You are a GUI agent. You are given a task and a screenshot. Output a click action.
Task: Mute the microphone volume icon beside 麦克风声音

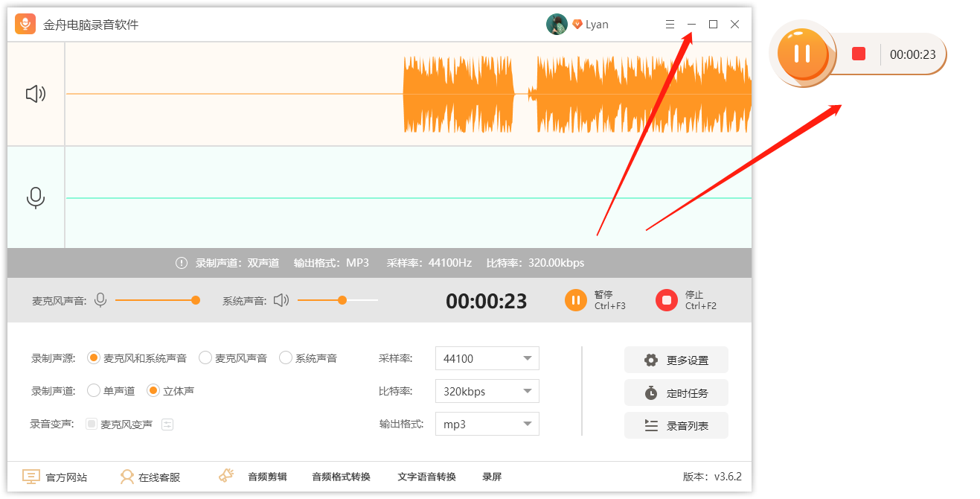point(100,300)
